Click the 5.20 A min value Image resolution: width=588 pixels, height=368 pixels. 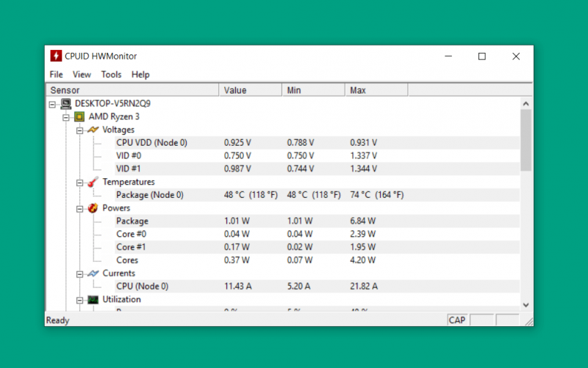tap(298, 286)
